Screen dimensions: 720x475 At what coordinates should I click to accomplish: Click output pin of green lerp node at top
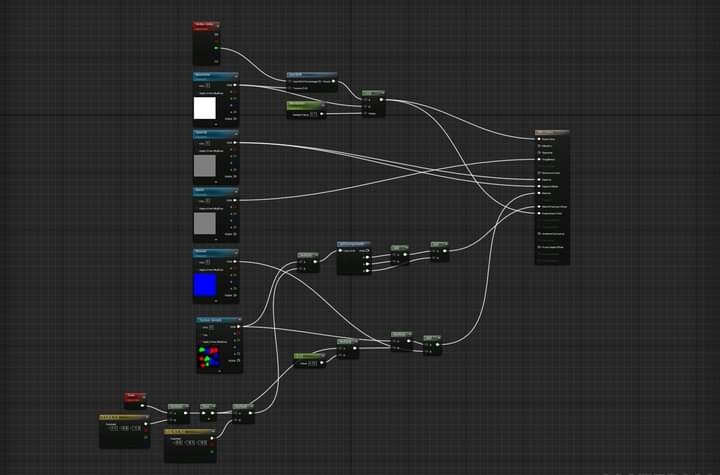point(382,98)
